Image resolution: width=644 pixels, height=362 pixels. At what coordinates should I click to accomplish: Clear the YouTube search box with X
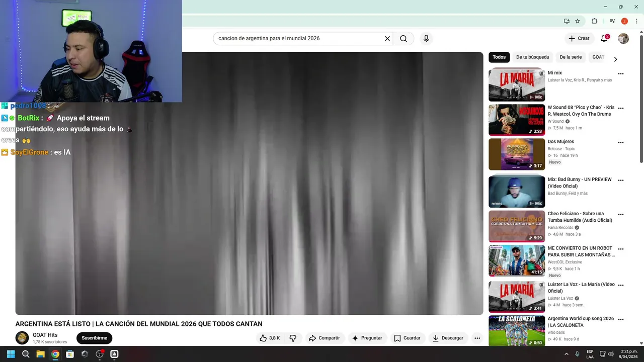(x=387, y=38)
